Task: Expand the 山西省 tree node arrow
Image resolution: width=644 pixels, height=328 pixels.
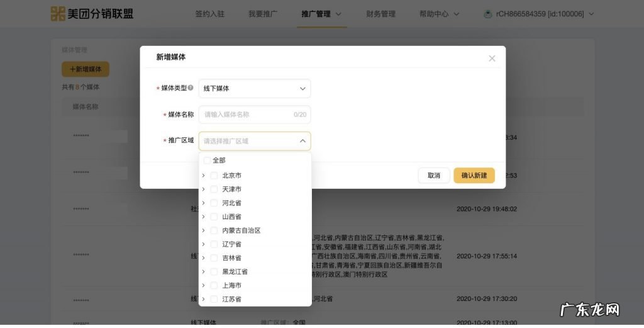Action: tap(203, 217)
